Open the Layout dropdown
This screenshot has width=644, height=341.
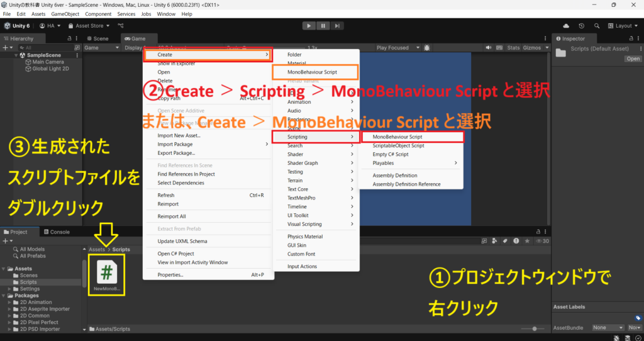pyautogui.click(x=623, y=26)
